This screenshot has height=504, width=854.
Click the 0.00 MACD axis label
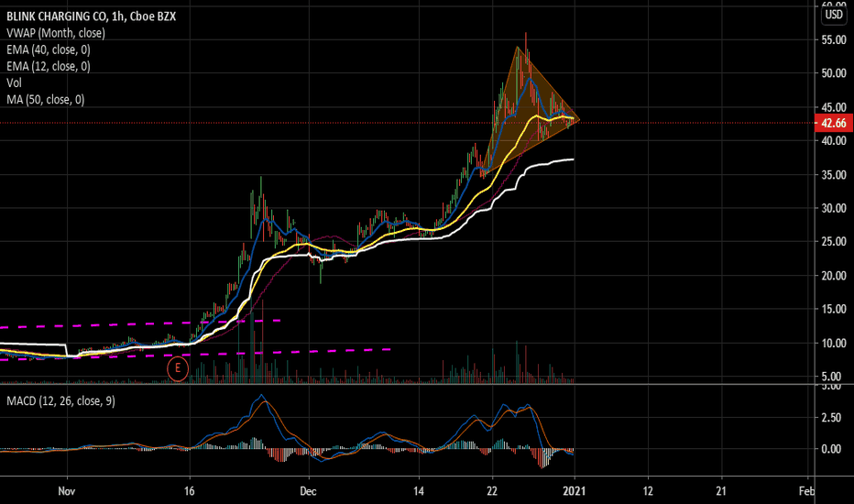click(x=831, y=449)
